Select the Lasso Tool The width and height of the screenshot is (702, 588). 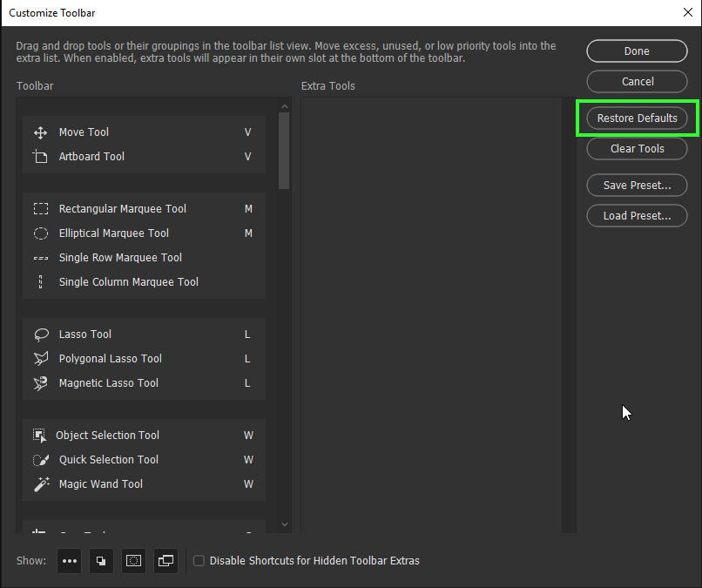pos(84,334)
